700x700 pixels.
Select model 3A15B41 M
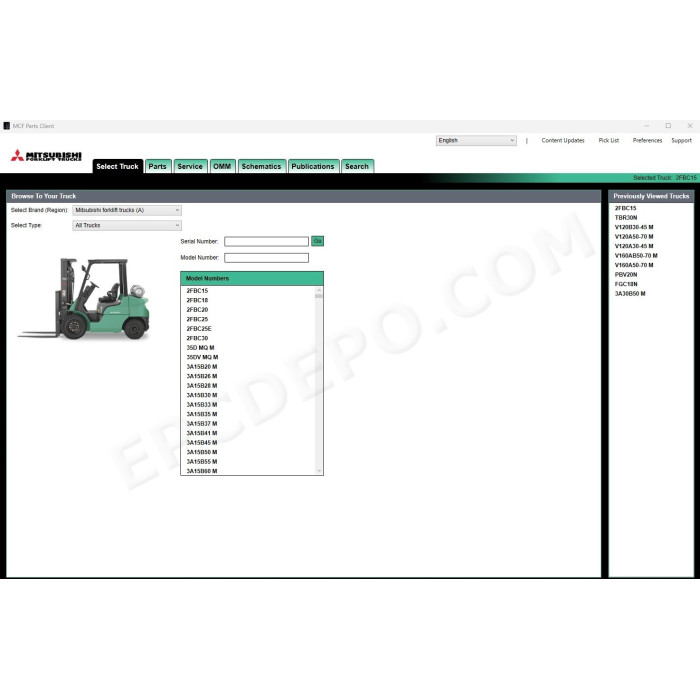(202, 433)
